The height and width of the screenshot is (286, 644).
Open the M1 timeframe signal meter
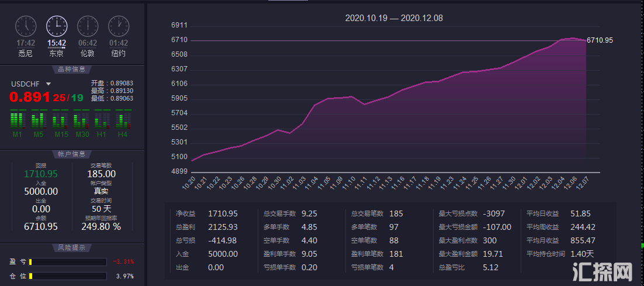(x=18, y=120)
